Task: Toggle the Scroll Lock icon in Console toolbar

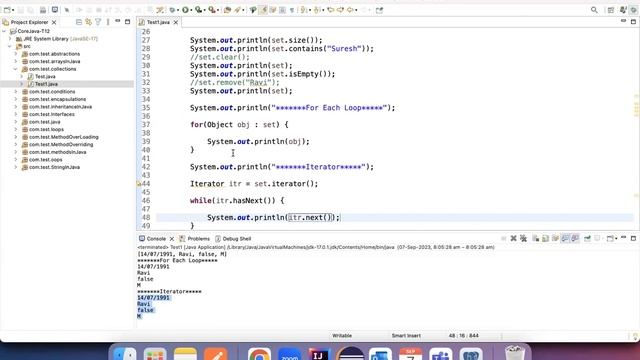Action: click(x=545, y=238)
